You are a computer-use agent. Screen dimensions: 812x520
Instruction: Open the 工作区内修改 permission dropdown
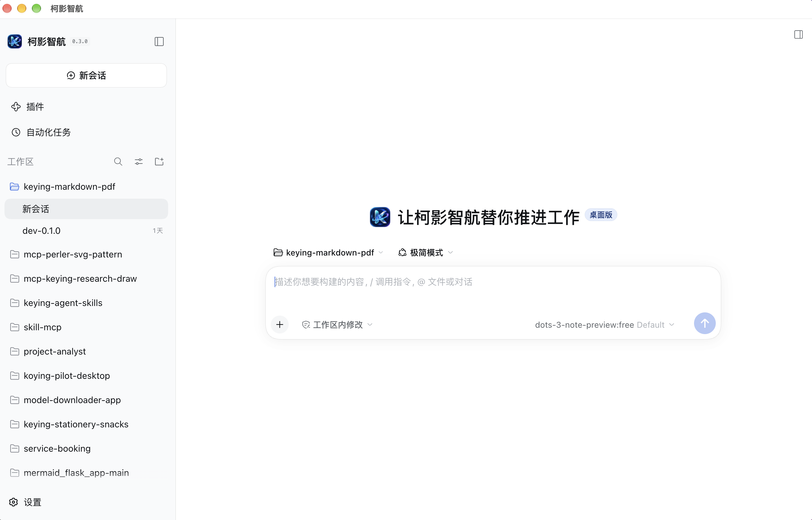[337, 325]
